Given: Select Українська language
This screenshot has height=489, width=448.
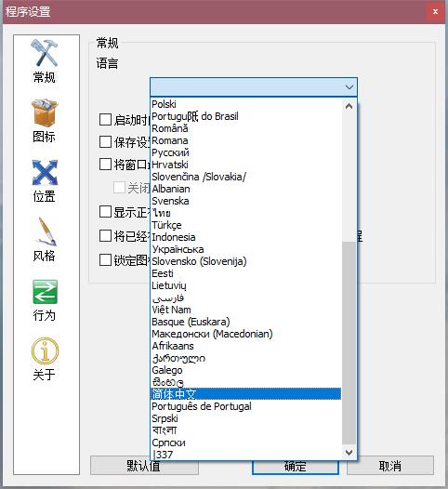Looking at the screenshot, I should [246, 249].
